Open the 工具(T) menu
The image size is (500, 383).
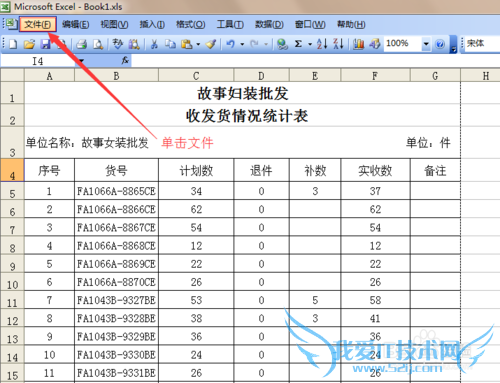pyautogui.click(x=230, y=24)
